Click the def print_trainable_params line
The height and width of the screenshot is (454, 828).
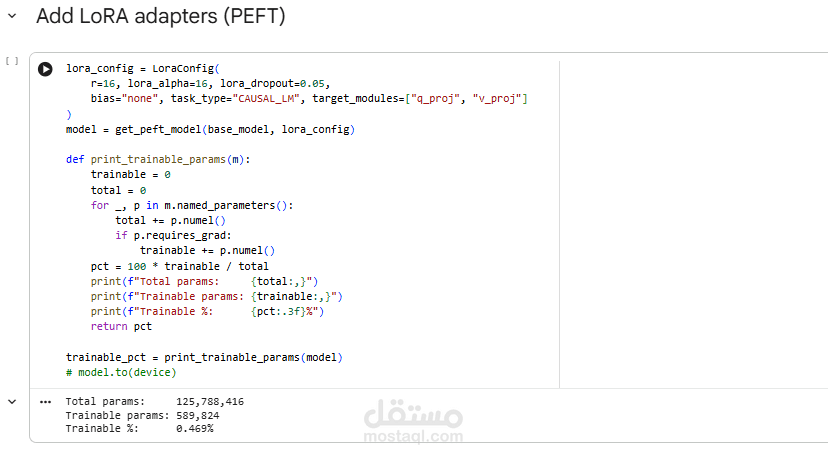tap(157, 159)
